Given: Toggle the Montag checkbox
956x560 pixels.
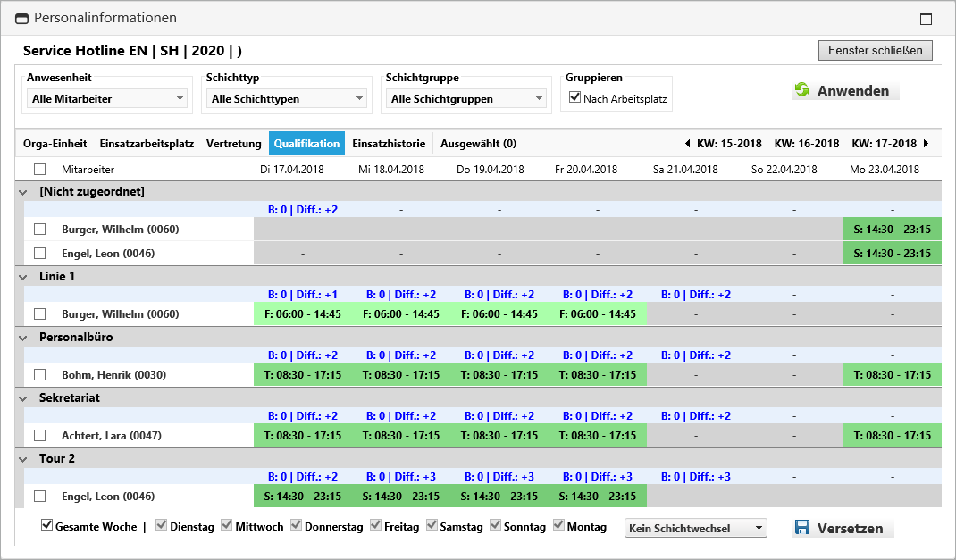Looking at the screenshot, I should 558,525.
